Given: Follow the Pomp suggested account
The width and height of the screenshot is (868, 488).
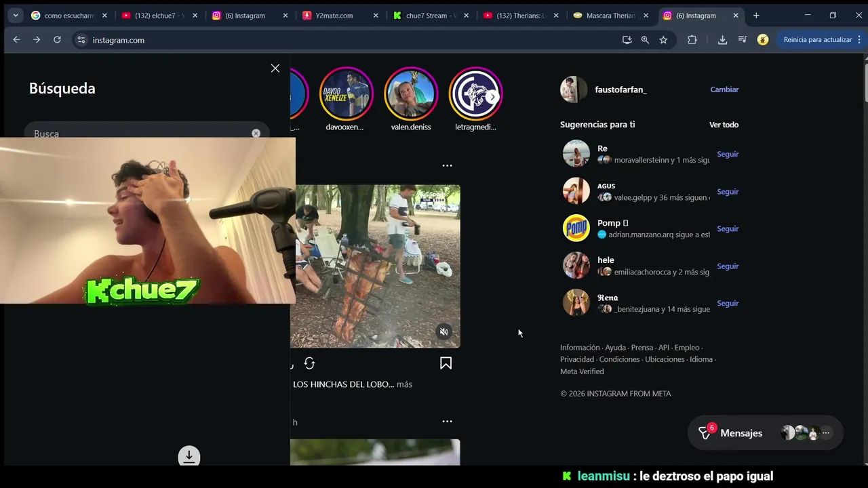Looking at the screenshot, I should 728,228.
